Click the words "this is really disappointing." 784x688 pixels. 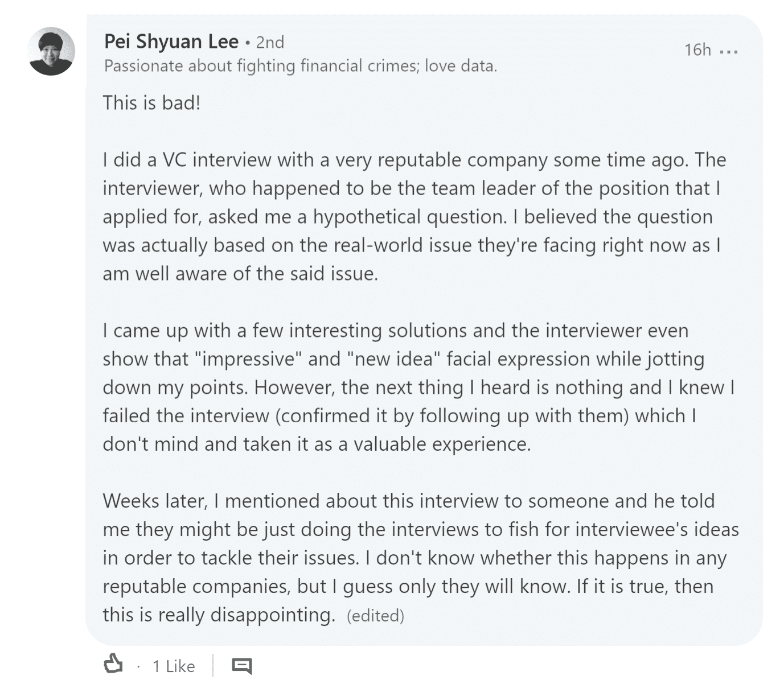(219, 615)
